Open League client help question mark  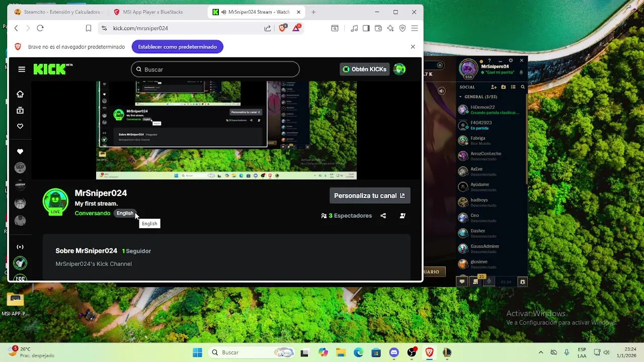click(x=489, y=60)
